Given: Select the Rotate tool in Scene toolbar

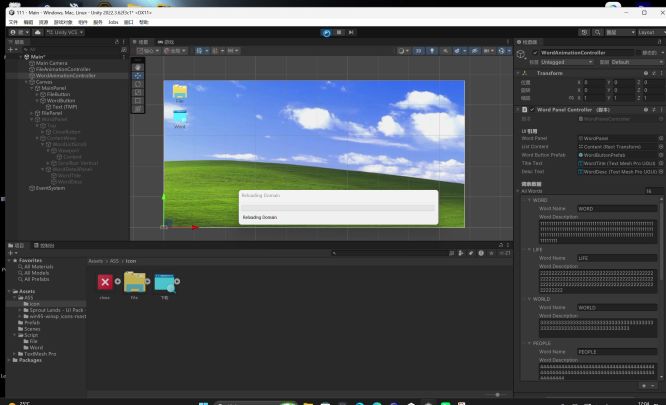Looking at the screenshot, I should (138, 84).
